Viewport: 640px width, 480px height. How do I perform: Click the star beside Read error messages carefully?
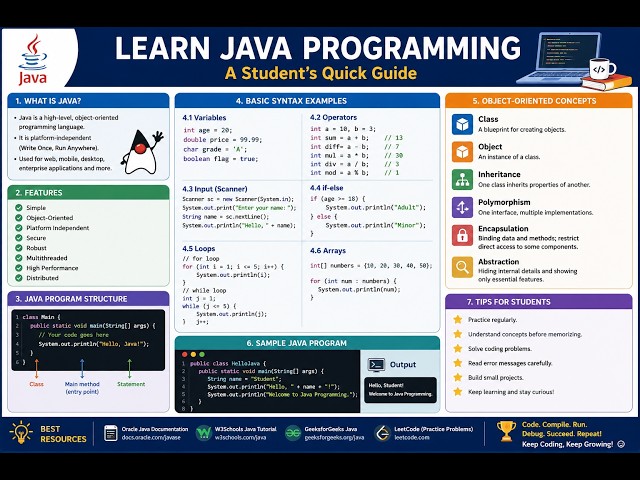[458, 362]
